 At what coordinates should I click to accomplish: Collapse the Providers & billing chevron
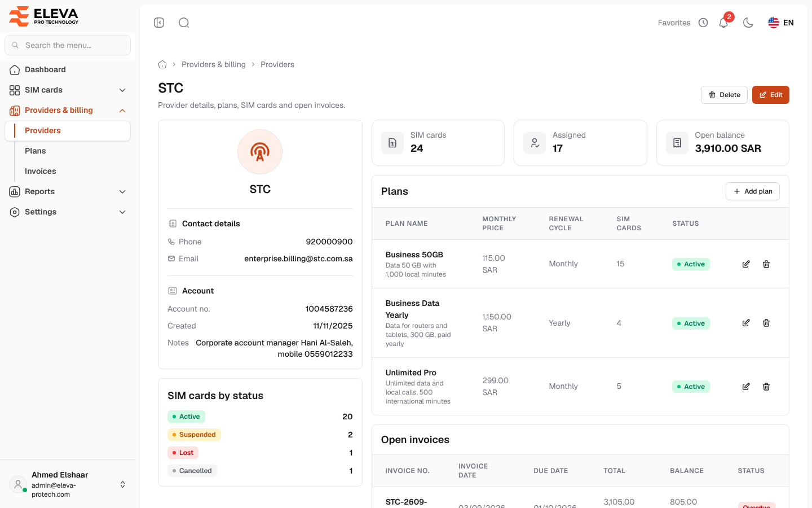coord(122,111)
